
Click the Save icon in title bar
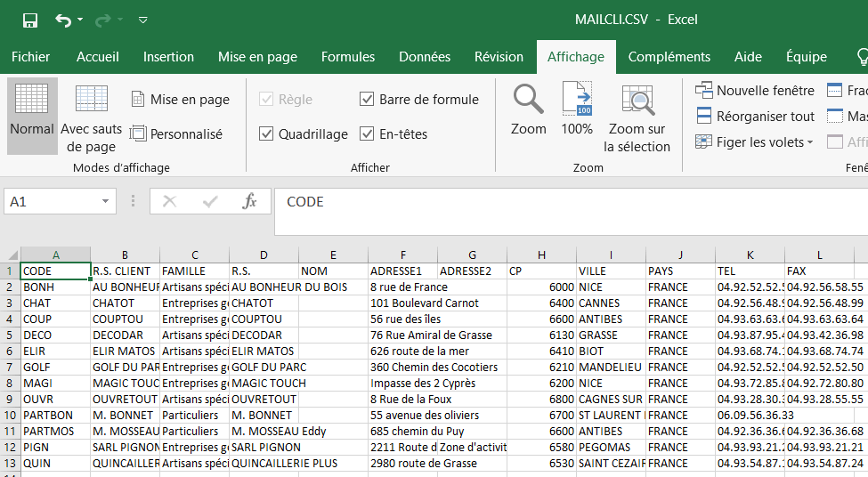(x=30, y=20)
